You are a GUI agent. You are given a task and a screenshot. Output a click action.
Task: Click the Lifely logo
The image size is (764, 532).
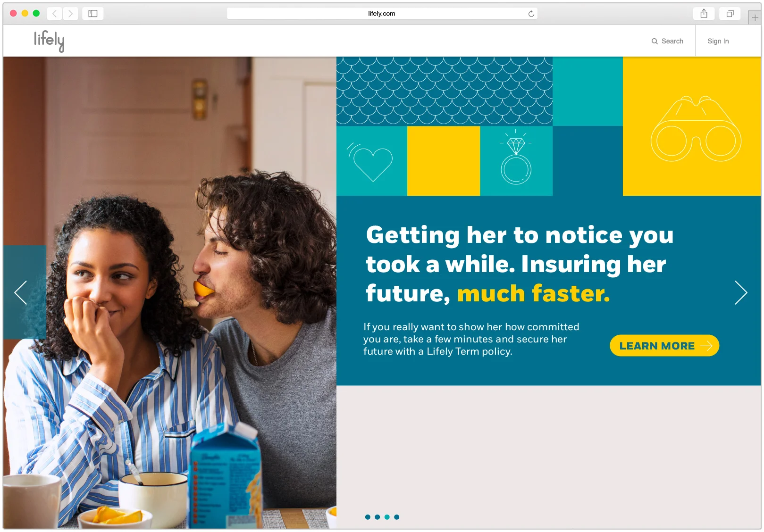49,41
